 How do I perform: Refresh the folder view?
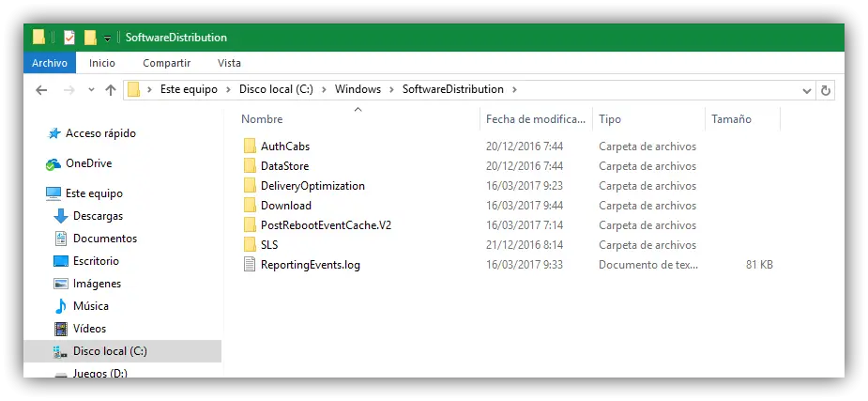pos(826,90)
